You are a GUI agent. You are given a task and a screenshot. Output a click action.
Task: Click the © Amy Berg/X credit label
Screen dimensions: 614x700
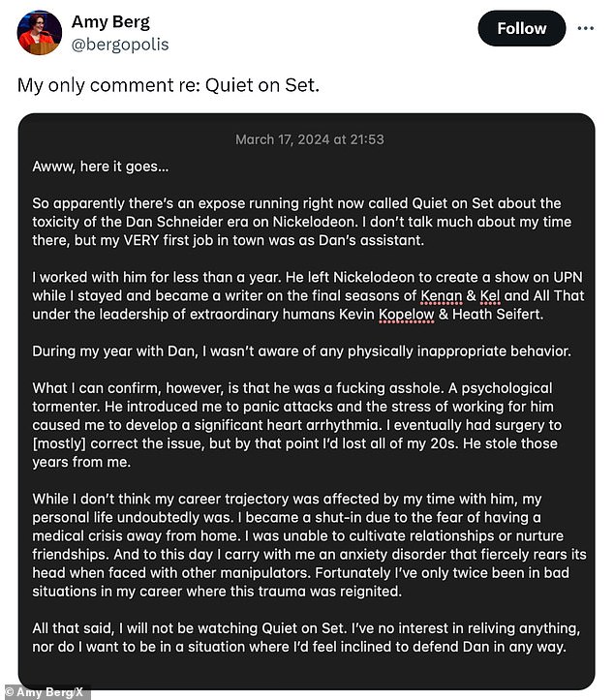pos(46,692)
